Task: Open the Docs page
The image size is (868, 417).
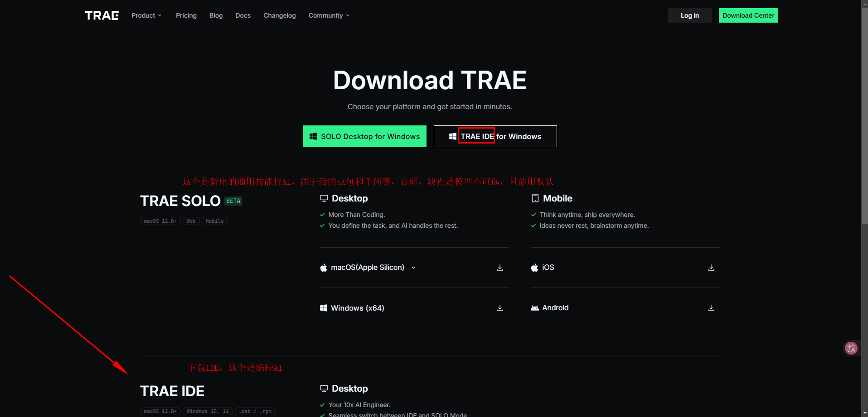Action: (243, 15)
